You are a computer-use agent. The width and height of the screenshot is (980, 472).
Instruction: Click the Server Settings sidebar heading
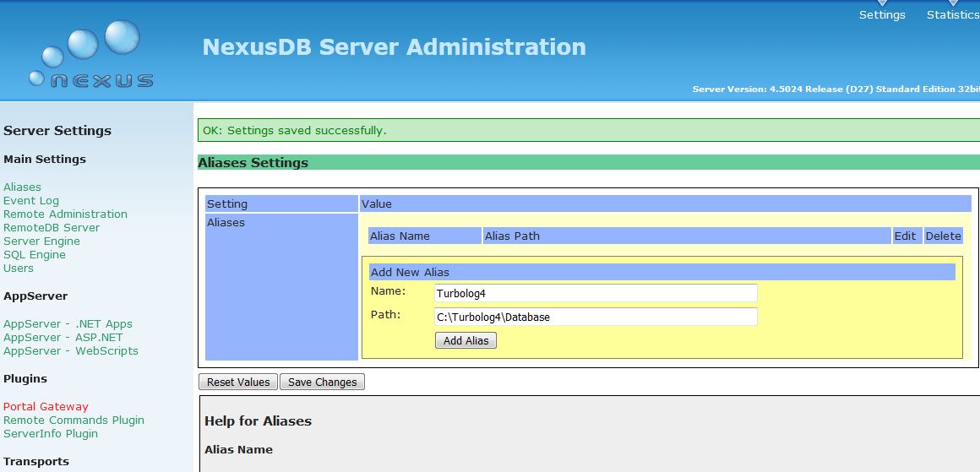pyautogui.click(x=57, y=131)
